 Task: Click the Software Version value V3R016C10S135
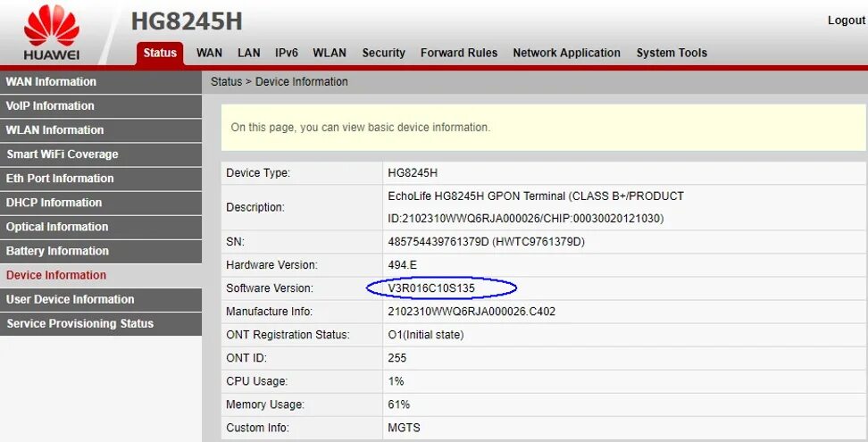pos(431,288)
